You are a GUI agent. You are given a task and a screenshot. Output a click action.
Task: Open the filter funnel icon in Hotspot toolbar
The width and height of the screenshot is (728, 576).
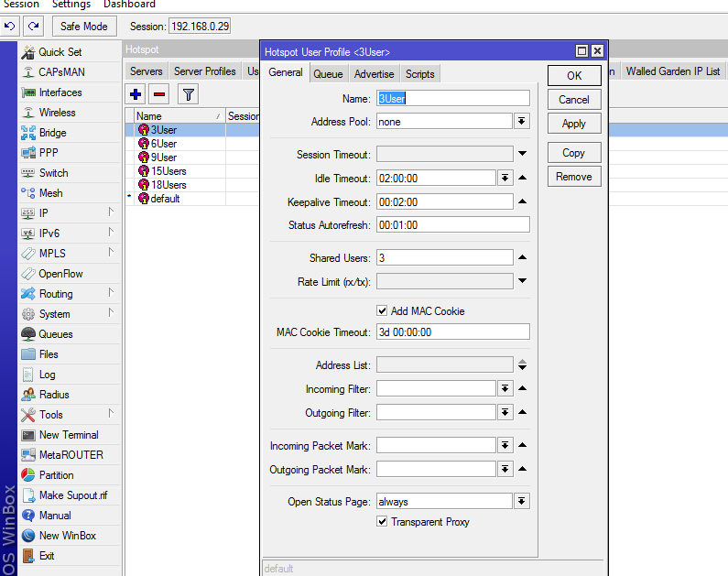(188, 94)
